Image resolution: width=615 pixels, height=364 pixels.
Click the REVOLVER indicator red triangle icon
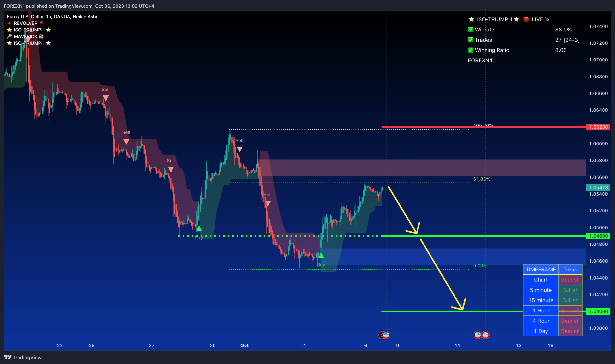coord(9,23)
